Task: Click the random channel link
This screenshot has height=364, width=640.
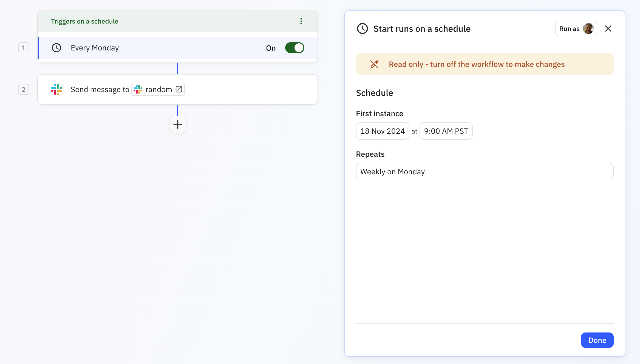Action: click(158, 89)
